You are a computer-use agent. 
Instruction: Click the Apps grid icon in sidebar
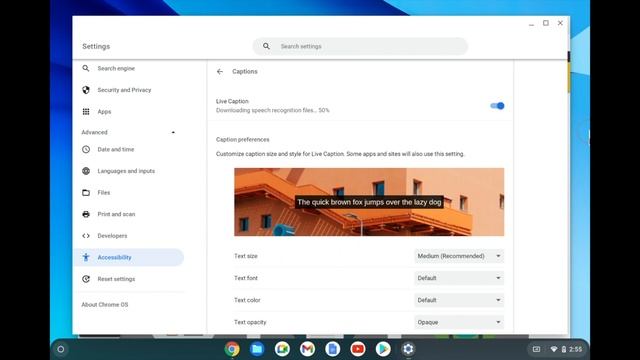point(86,111)
